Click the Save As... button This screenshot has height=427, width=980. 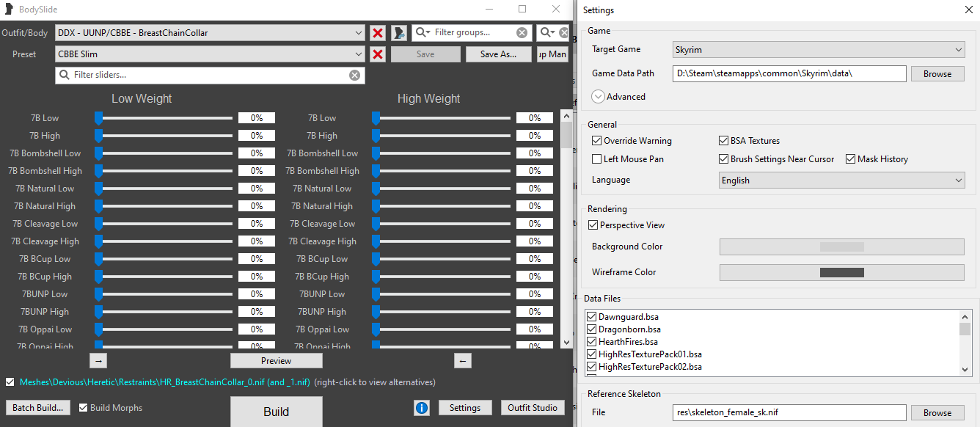tap(498, 54)
